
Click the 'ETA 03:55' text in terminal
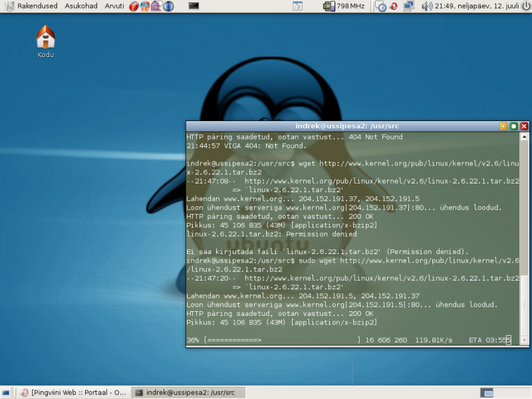489,340
